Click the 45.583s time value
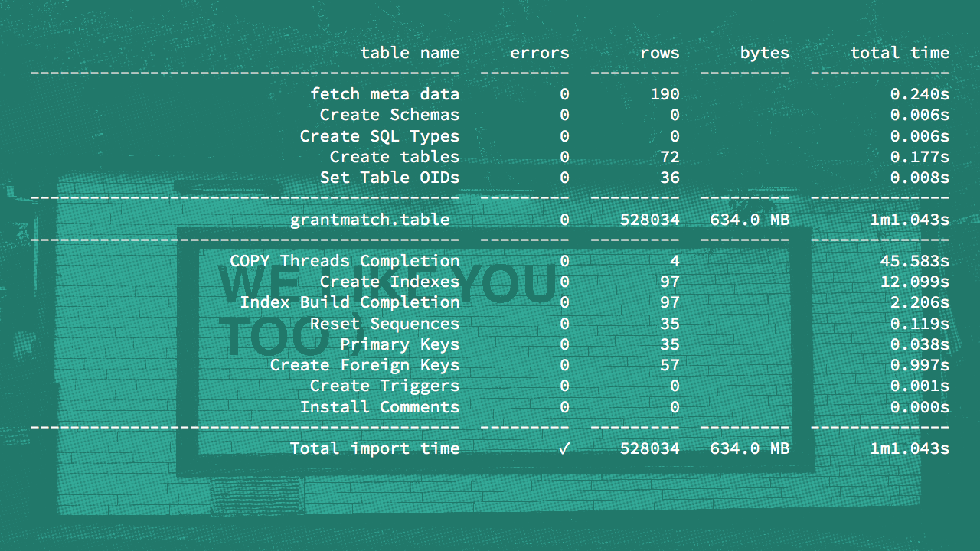This screenshot has height=551, width=980. (914, 261)
